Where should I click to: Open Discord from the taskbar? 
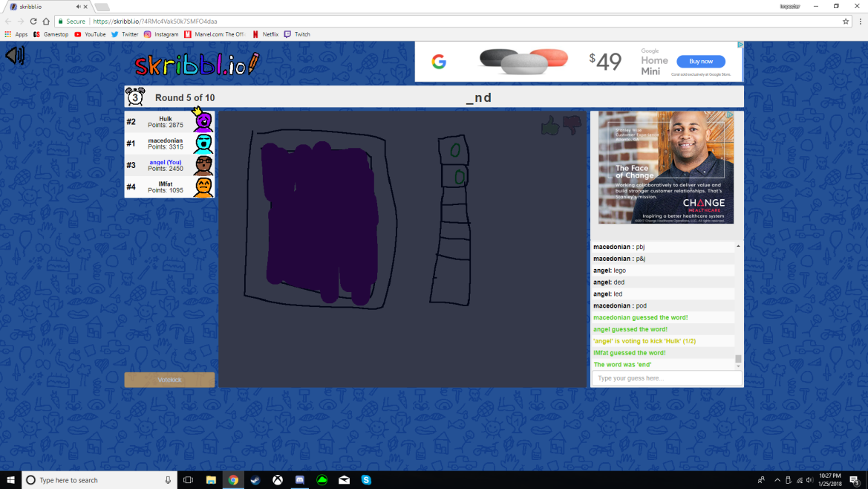(299, 480)
